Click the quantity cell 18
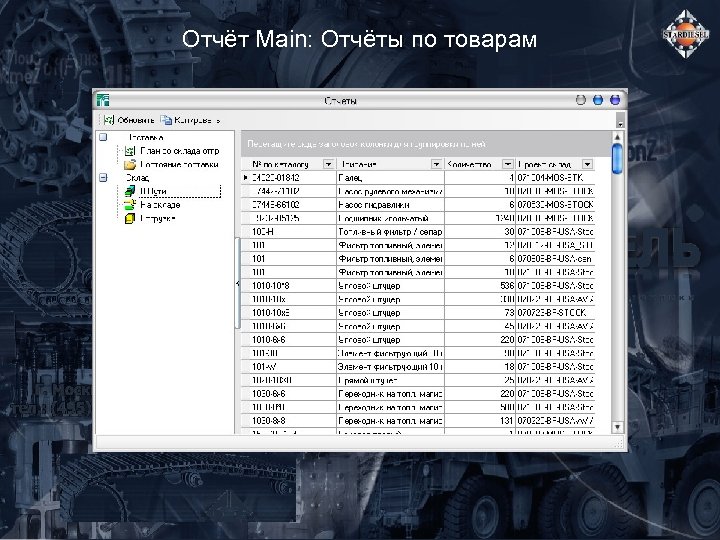720x540 pixels. pyautogui.click(x=480, y=366)
